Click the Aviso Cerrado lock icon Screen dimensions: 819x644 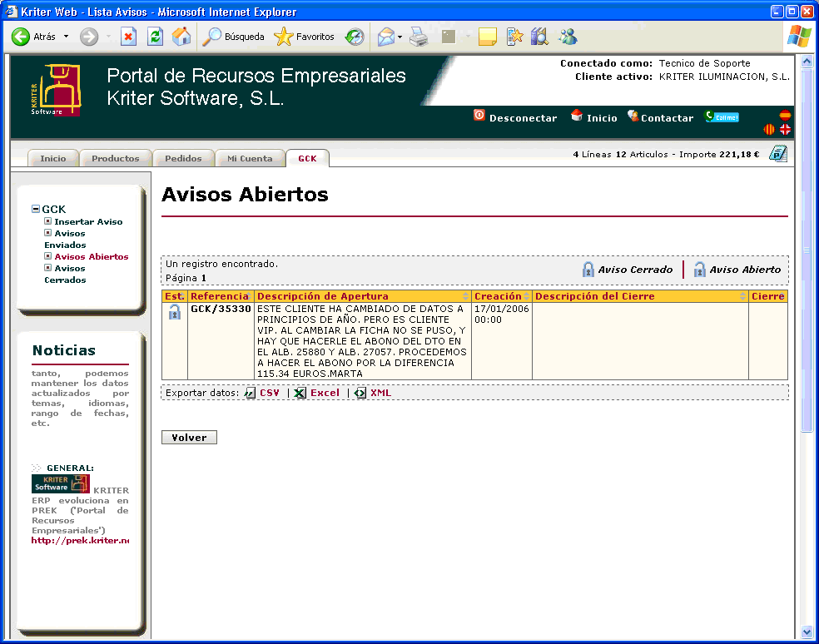click(588, 270)
